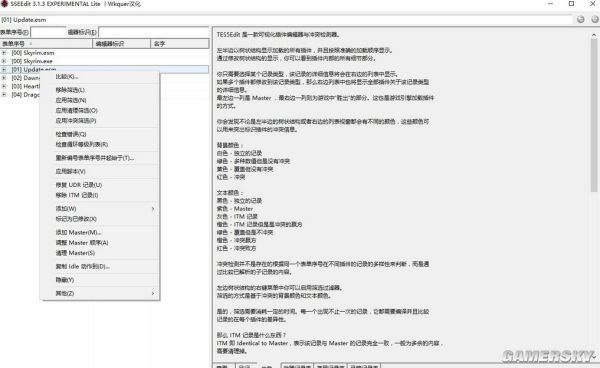
Task: Expand the [00] Skyrim.esm tree node
Action: click(4, 53)
